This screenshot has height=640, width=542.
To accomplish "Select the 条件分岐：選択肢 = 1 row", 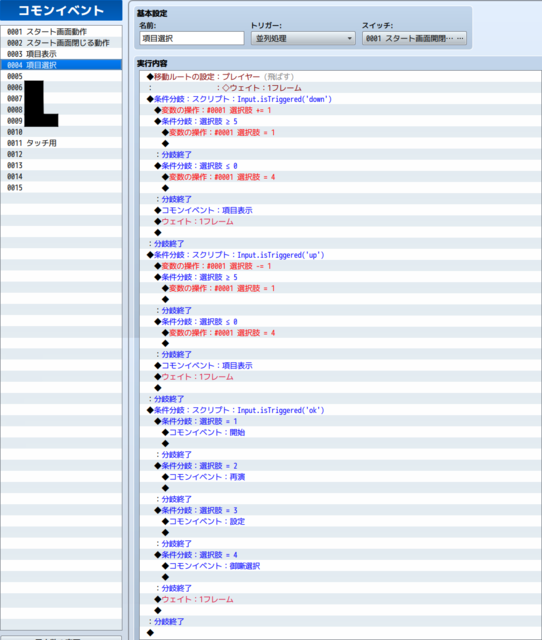I will point(340,421).
